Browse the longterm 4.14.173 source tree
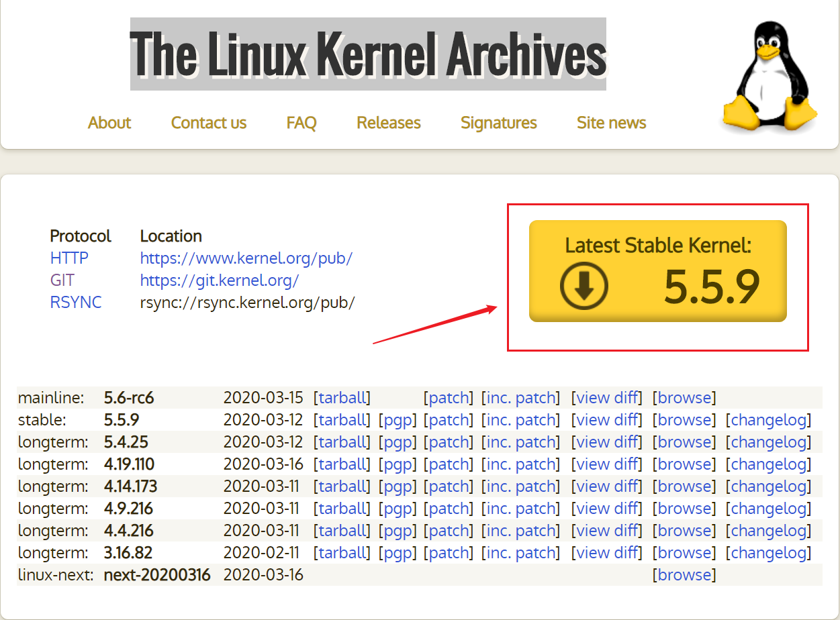This screenshot has width=840, height=620. tap(684, 486)
